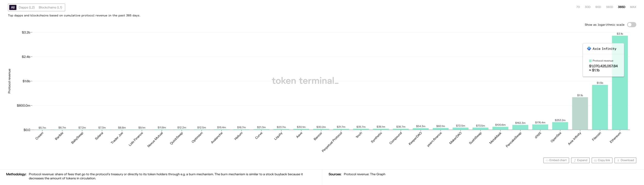Click the Protocol revenue legend swatch in tooltip

click(590, 61)
